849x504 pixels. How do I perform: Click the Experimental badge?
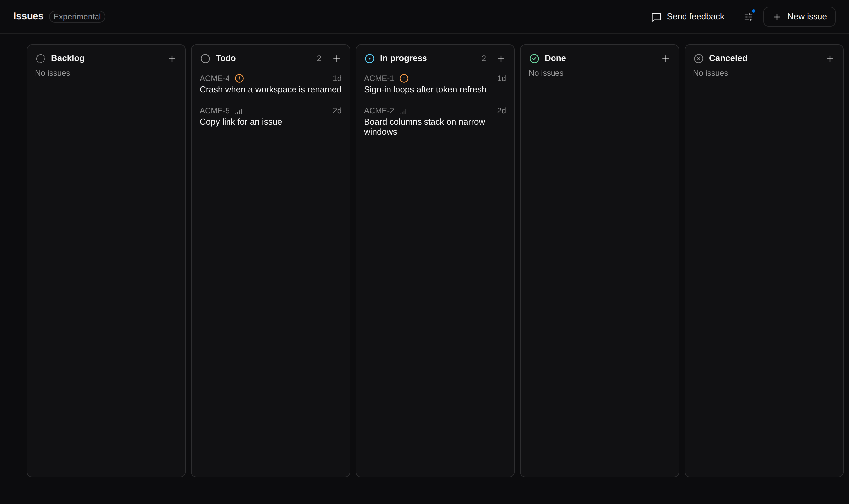77,17
